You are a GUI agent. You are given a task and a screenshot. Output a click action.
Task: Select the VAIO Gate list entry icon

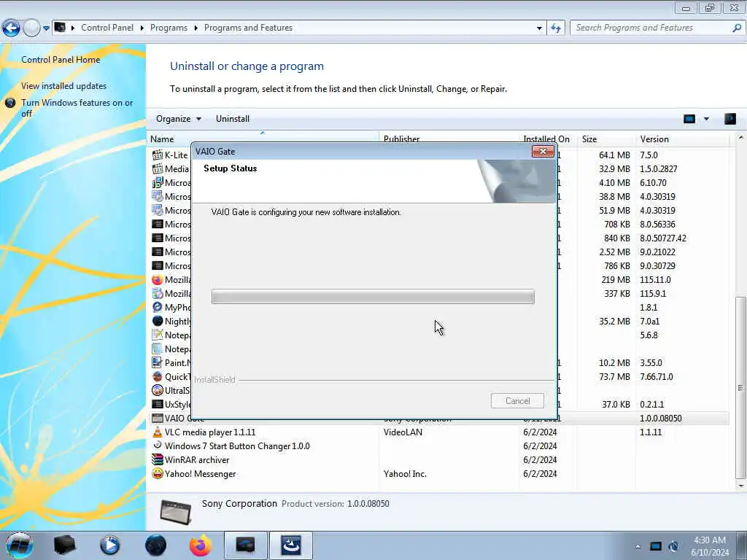click(158, 418)
